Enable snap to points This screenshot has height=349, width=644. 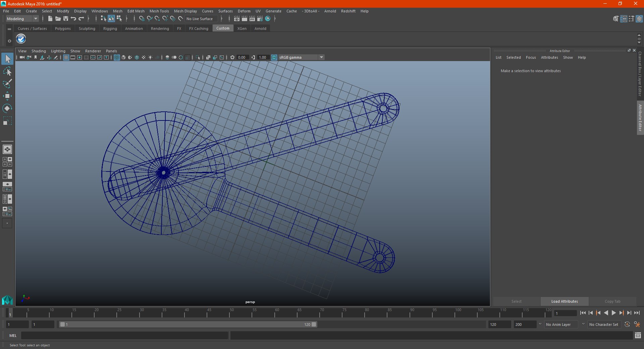[x=157, y=19]
